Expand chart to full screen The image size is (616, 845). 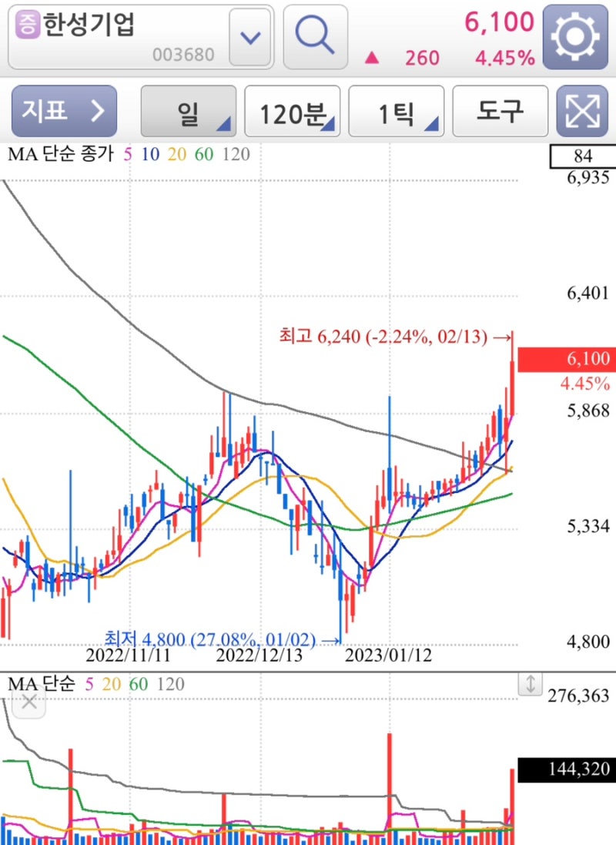tap(582, 111)
